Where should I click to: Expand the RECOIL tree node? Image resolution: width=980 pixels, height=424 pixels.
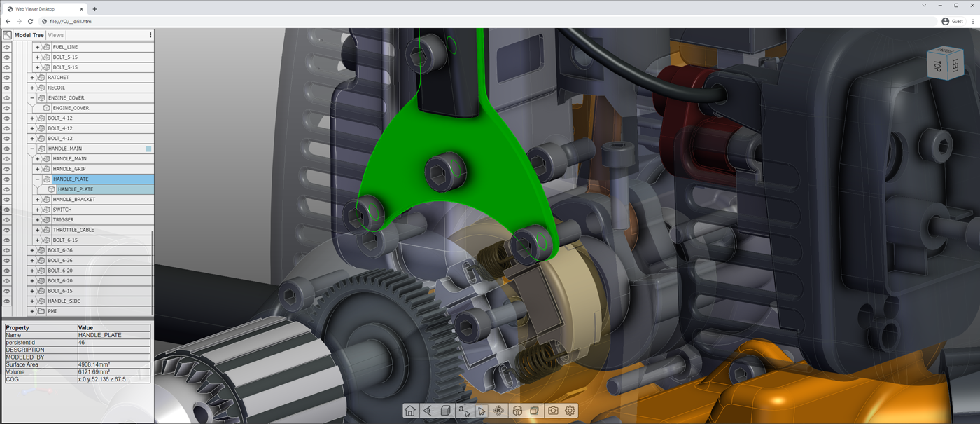(32, 88)
